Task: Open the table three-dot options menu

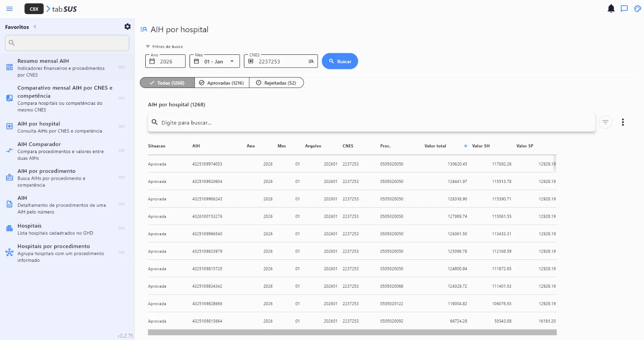Action: (x=623, y=122)
